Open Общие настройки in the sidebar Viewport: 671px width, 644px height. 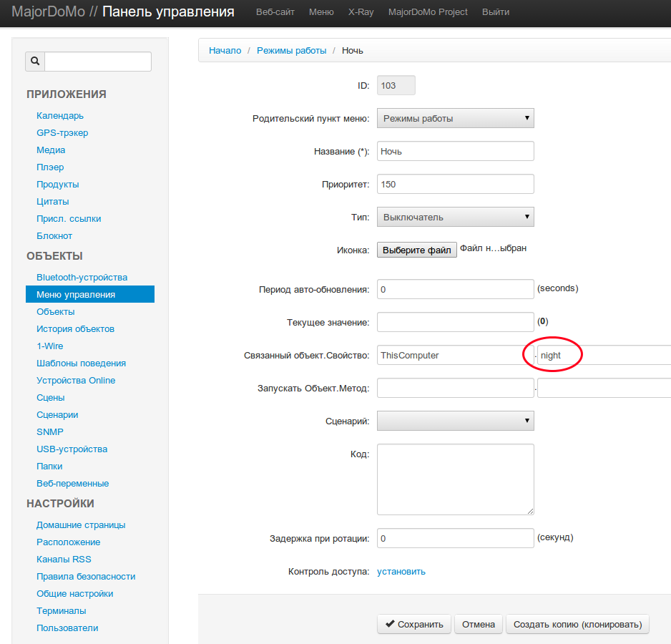click(x=74, y=593)
